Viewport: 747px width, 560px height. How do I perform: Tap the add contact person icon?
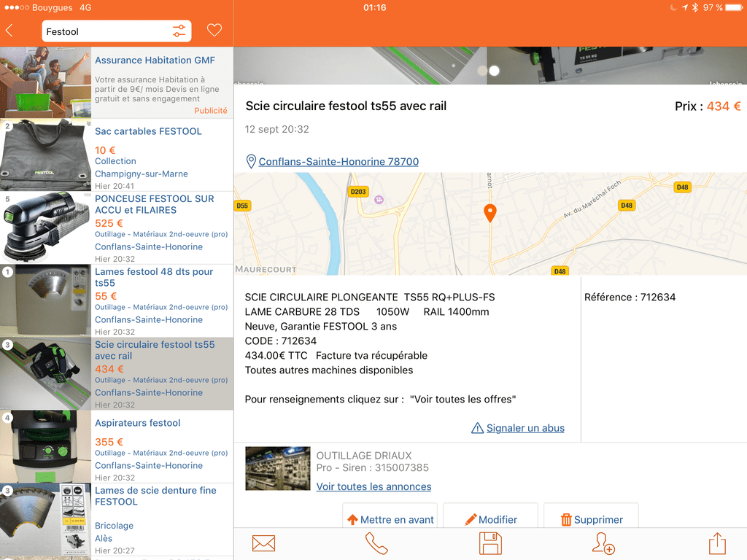pos(603,543)
